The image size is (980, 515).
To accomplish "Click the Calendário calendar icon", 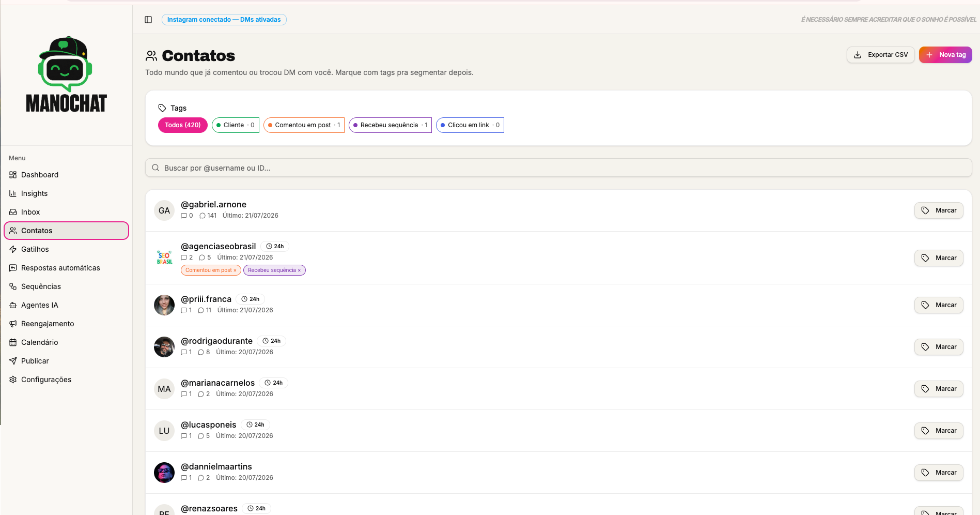I will 13,342.
